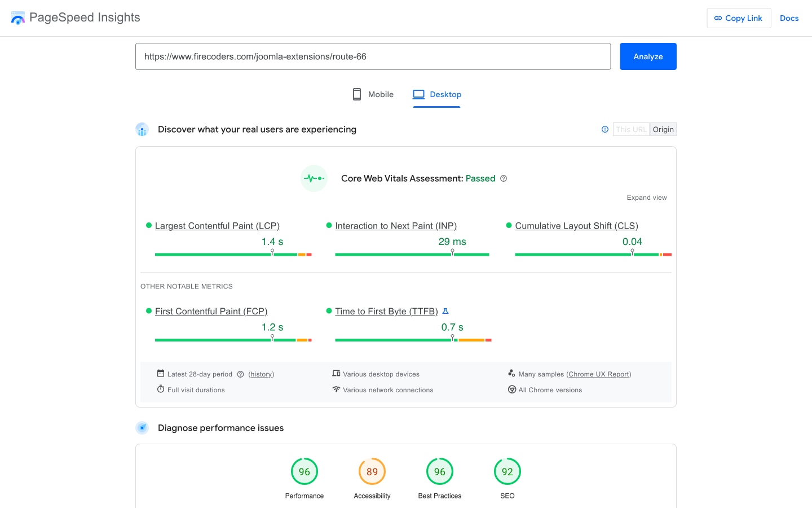Click Expand view
The image size is (812, 508).
(647, 198)
